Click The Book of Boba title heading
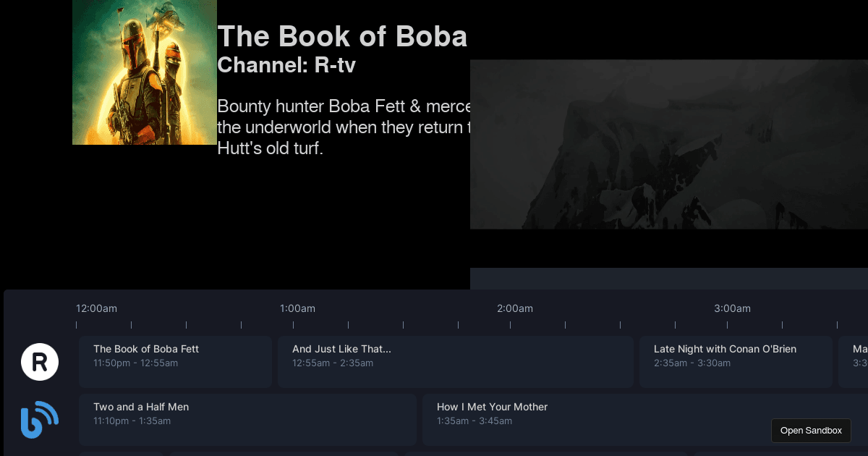The height and width of the screenshot is (456, 868). point(342,36)
